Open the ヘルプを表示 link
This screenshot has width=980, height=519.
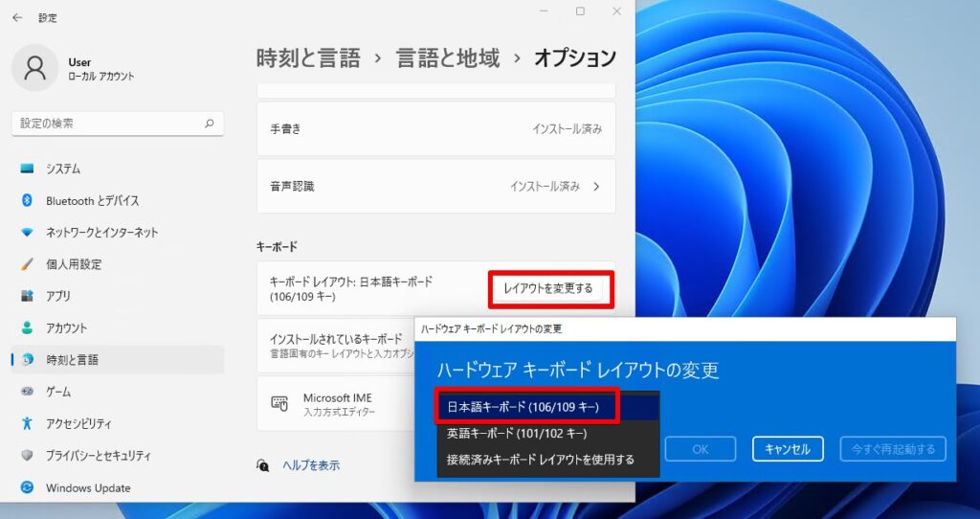coord(311,465)
